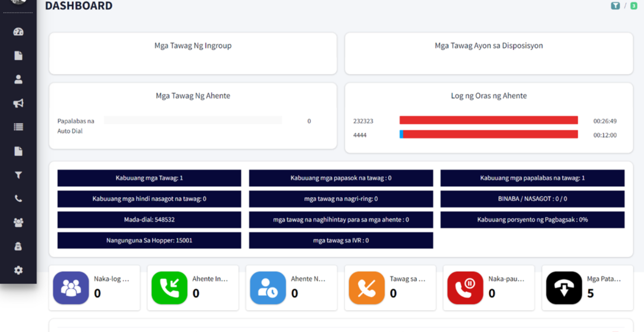644x332 pixels.
Task: Click the orange Tawag sa dropped call icon
Action: point(367,288)
